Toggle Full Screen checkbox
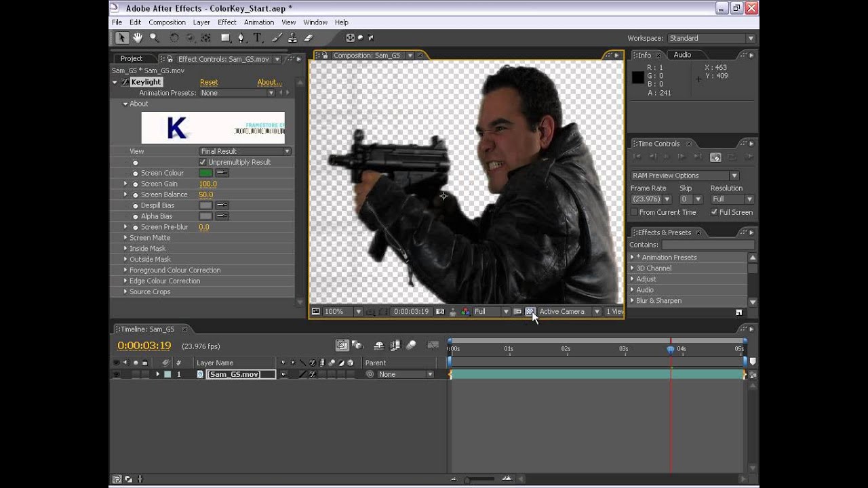 pyautogui.click(x=714, y=212)
